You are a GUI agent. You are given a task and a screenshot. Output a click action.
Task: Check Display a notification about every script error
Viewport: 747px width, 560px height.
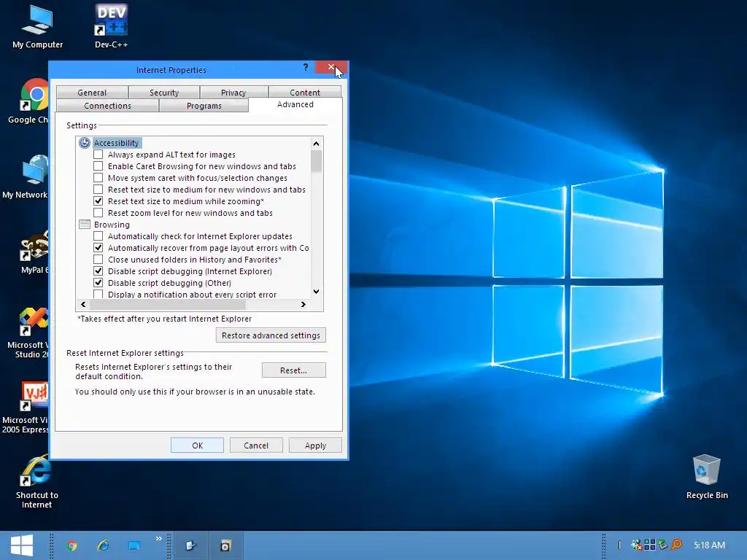(x=98, y=294)
